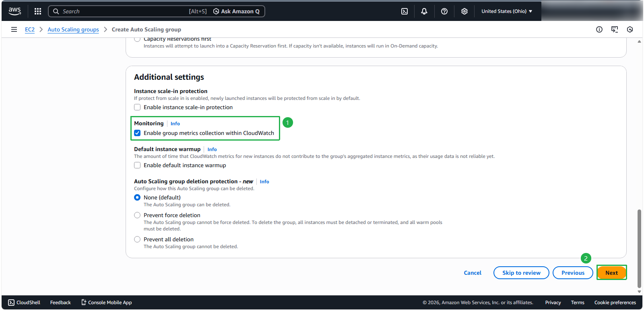The height and width of the screenshot is (311, 644).
Task: Click Skip to review button
Action: point(521,273)
